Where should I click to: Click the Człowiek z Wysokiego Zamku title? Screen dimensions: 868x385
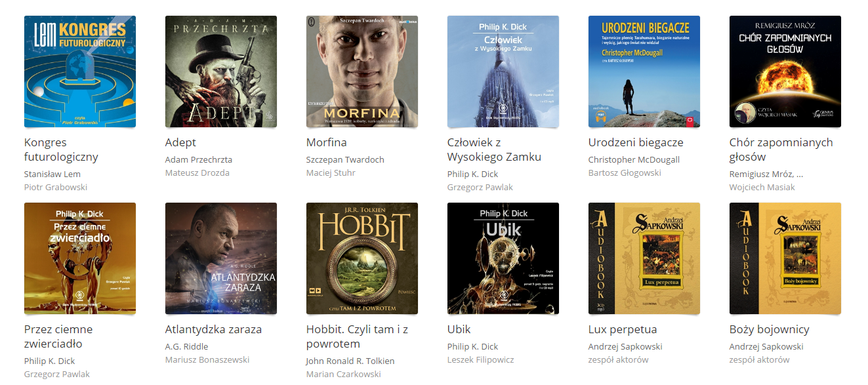[x=494, y=150]
